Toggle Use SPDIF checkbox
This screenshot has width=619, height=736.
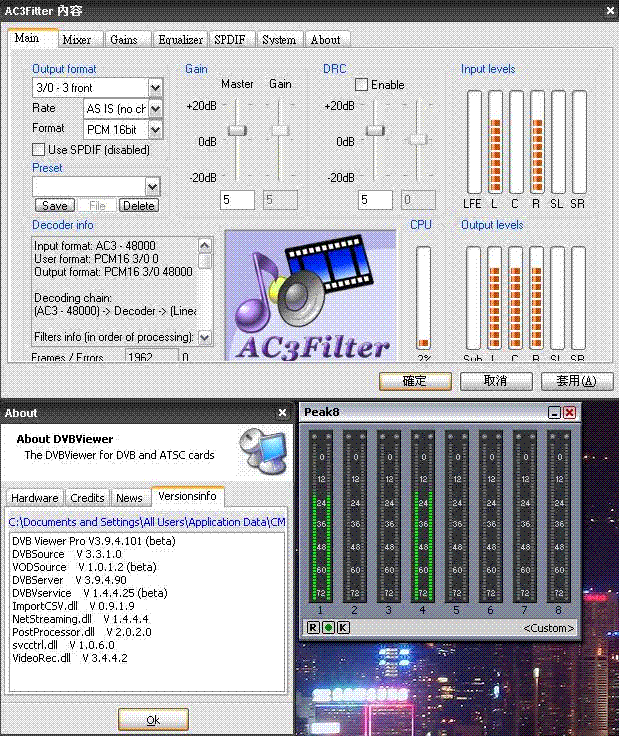[39, 150]
